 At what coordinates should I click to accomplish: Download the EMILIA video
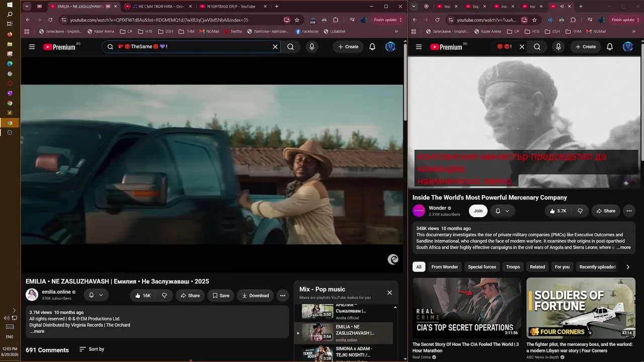click(x=255, y=296)
